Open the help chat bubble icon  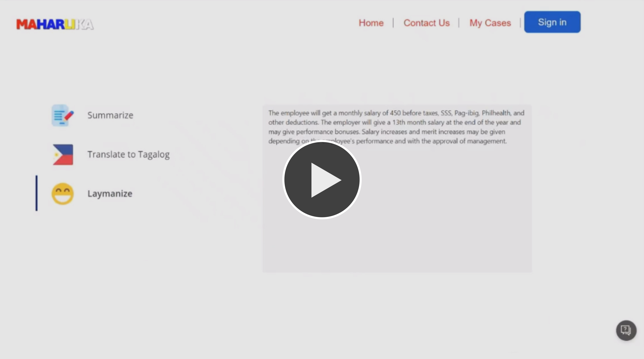626,330
